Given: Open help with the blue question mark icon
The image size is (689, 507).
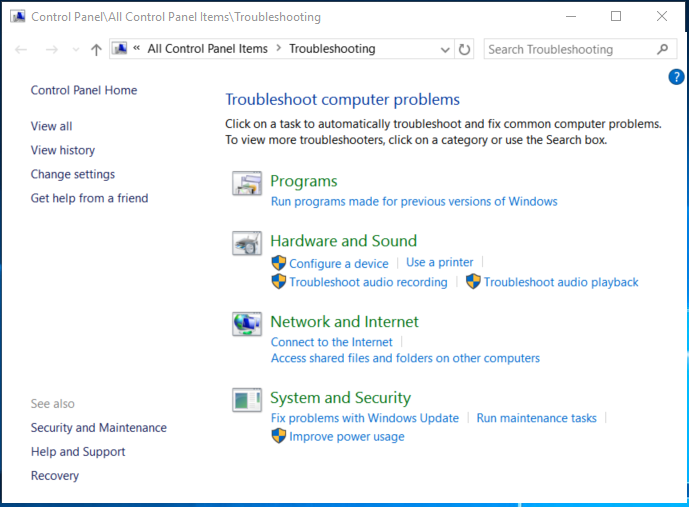Looking at the screenshot, I should (675, 77).
